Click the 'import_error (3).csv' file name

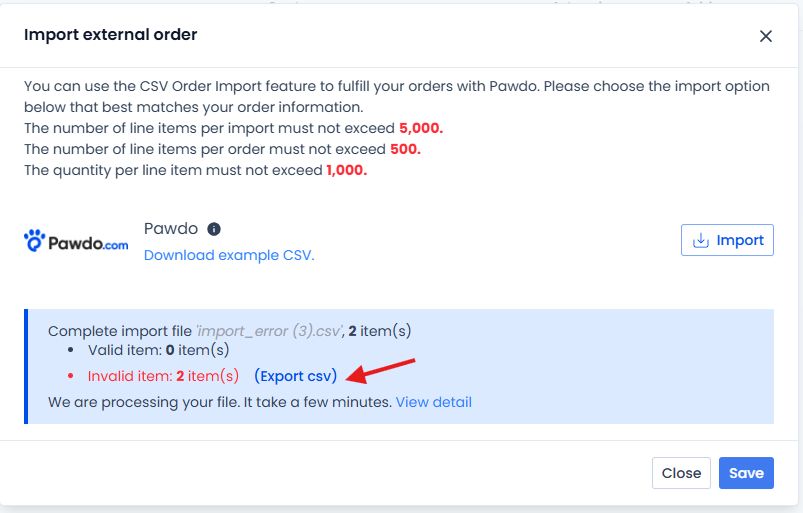pos(269,331)
